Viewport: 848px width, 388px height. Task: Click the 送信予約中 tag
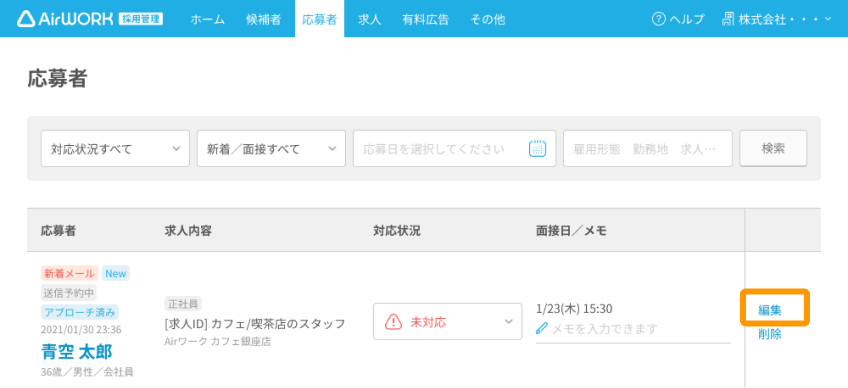[x=69, y=293]
